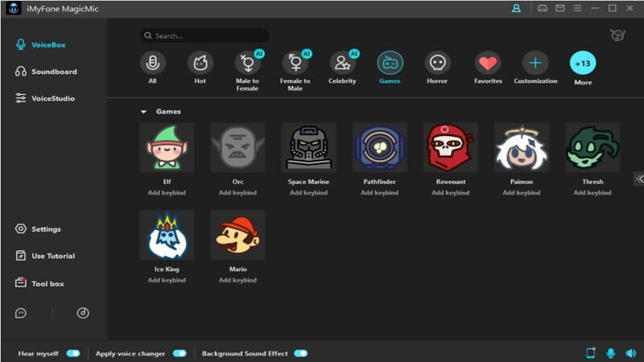Add keybind for Mario
644x362 pixels.
pyautogui.click(x=237, y=280)
